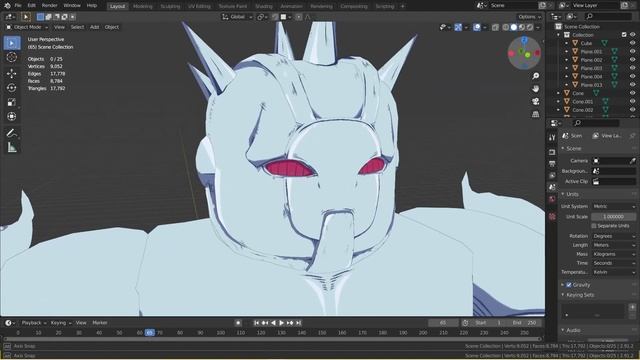This screenshot has width=640, height=360.
Task: Open the Render menu
Action: [49, 6]
